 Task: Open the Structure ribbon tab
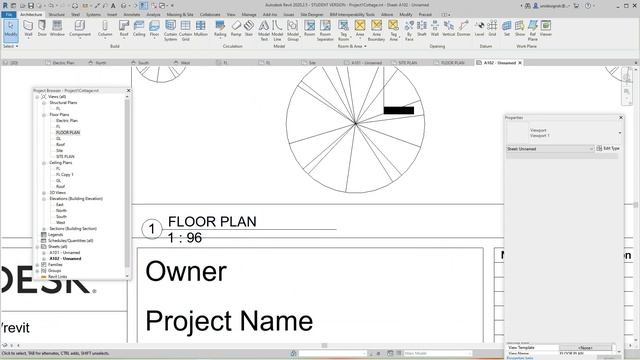point(56,14)
